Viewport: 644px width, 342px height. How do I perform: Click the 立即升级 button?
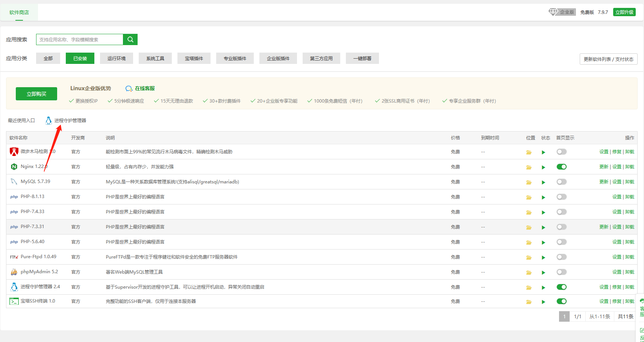[x=624, y=12]
